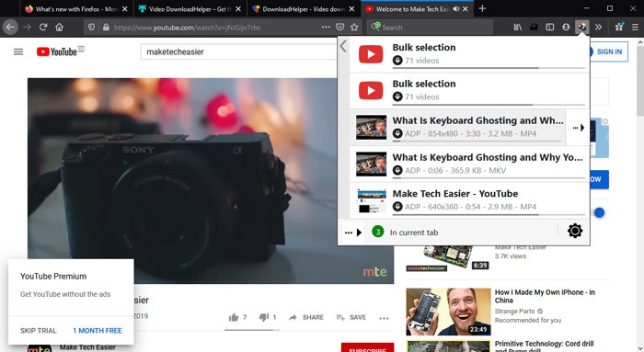Click the In current tab label
Screen dimensions: 644x352
click(414, 233)
